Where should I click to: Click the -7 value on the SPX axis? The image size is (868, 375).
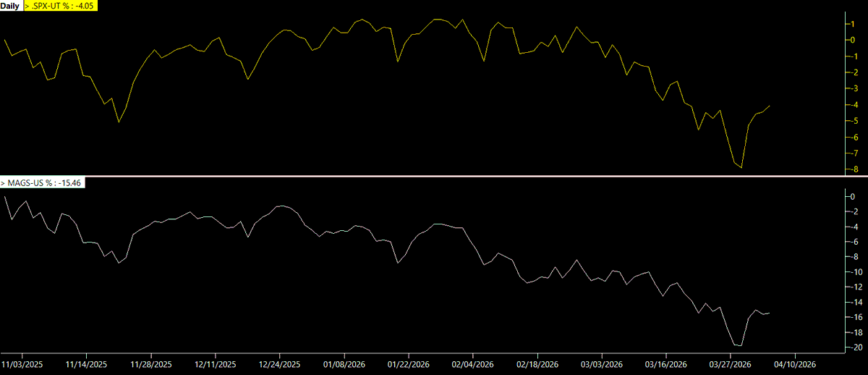point(853,153)
